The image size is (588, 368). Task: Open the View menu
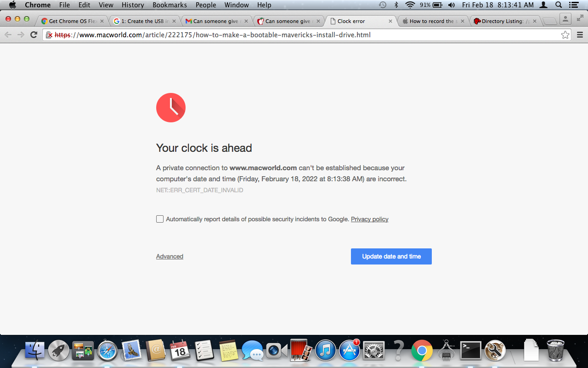point(106,5)
